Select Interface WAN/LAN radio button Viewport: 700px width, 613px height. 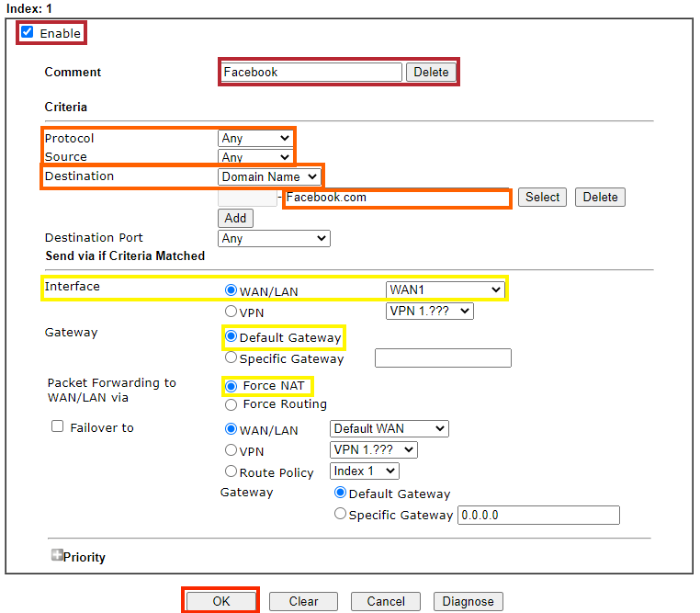[x=231, y=290]
